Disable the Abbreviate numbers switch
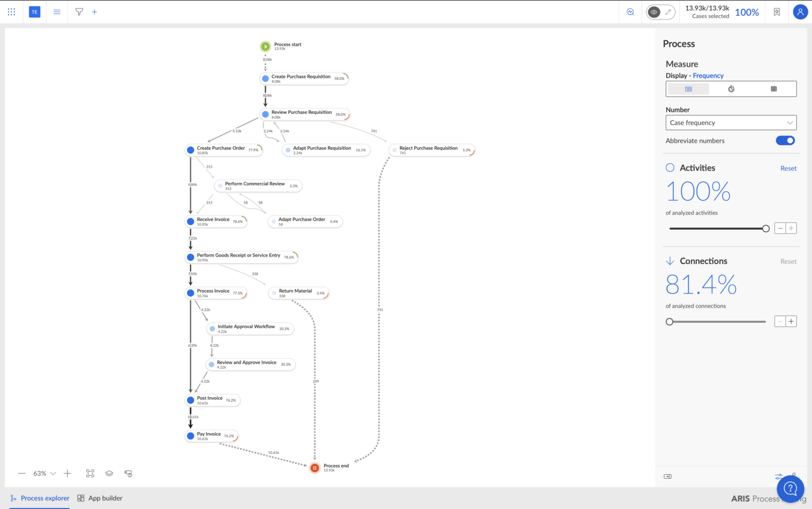 785,140
